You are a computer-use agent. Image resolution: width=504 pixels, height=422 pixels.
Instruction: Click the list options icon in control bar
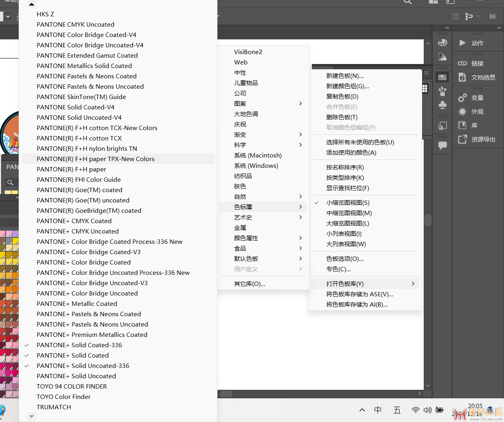(x=492, y=16)
